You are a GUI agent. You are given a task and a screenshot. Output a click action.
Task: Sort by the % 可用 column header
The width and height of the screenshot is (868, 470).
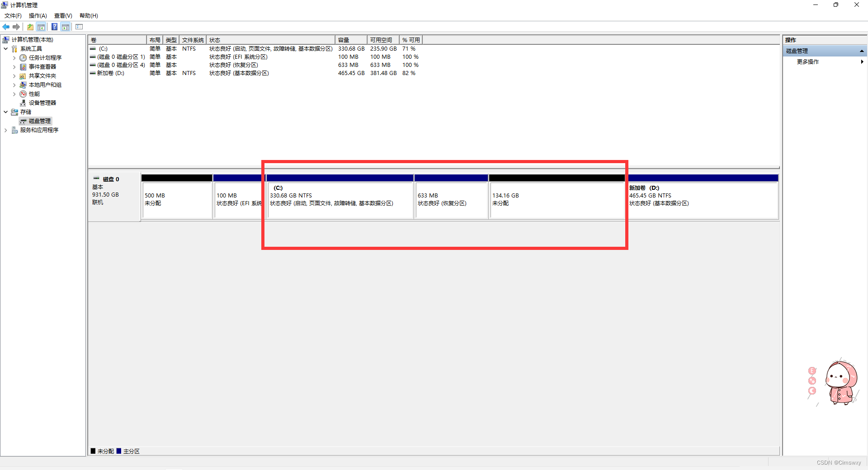411,40
